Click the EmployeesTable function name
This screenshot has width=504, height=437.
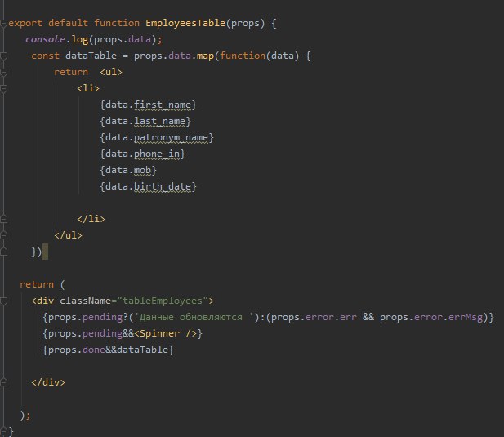185,23
